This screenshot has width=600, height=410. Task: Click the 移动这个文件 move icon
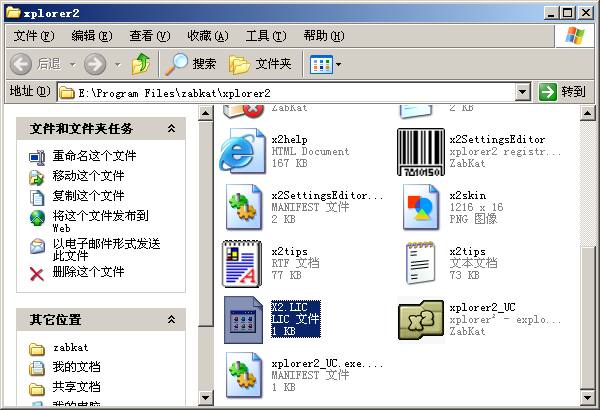tap(37, 177)
